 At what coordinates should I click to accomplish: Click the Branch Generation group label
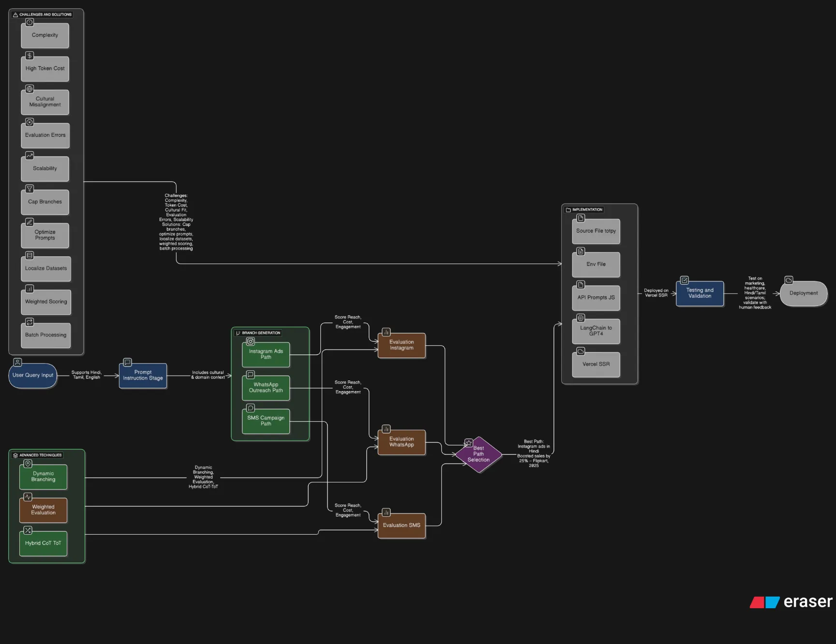point(258,333)
